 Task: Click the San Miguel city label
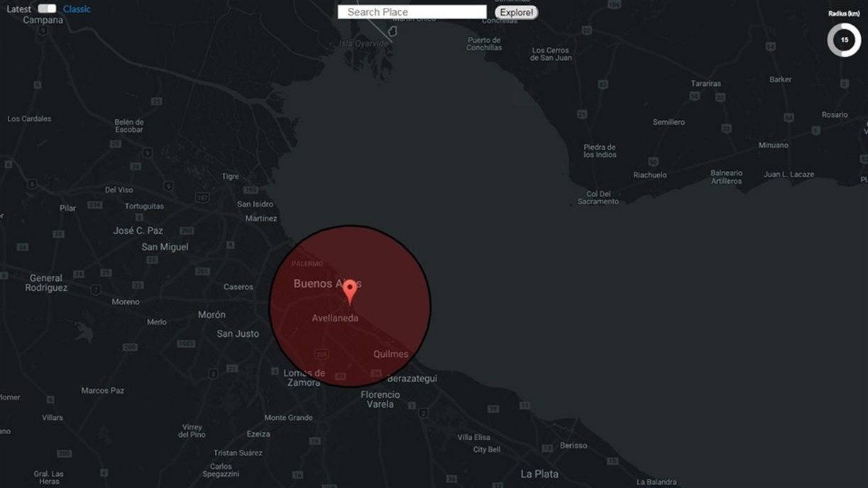tap(165, 247)
